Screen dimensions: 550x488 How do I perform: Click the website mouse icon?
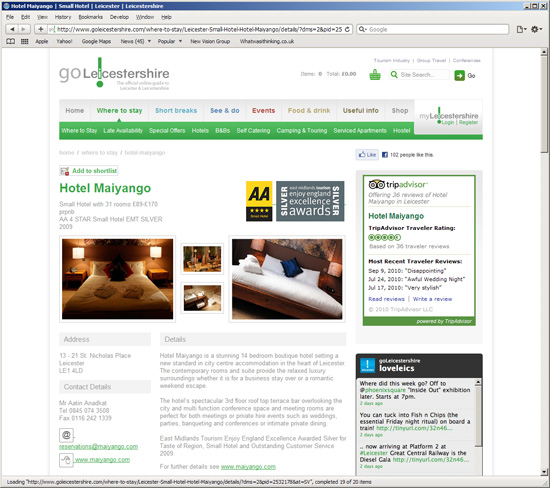pyautogui.click(x=66, y=460)
